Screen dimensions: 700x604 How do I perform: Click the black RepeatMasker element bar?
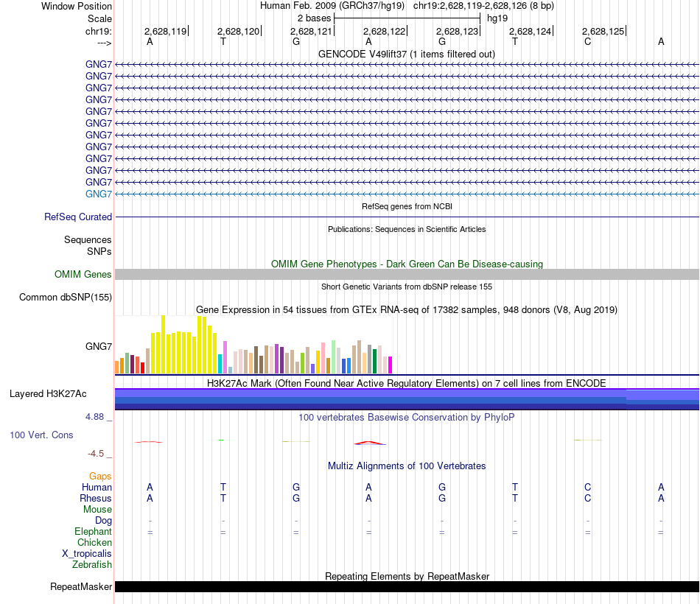coord(407,586)
